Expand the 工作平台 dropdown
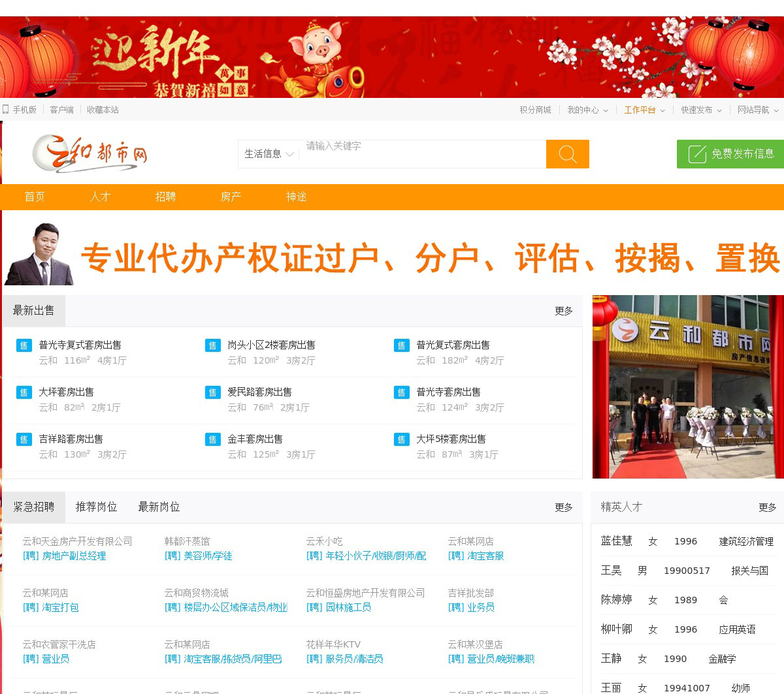This screenshot has height=694, width=784. tap(644, 110)
